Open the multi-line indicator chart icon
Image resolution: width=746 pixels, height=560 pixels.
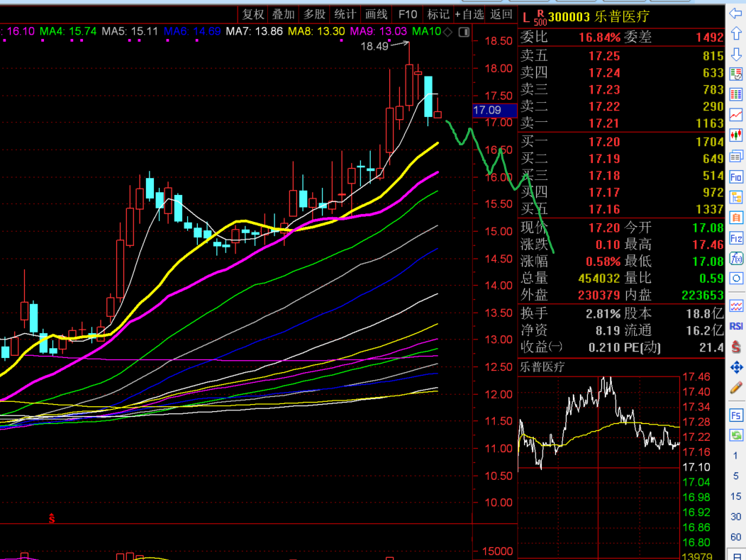(735, 306)
